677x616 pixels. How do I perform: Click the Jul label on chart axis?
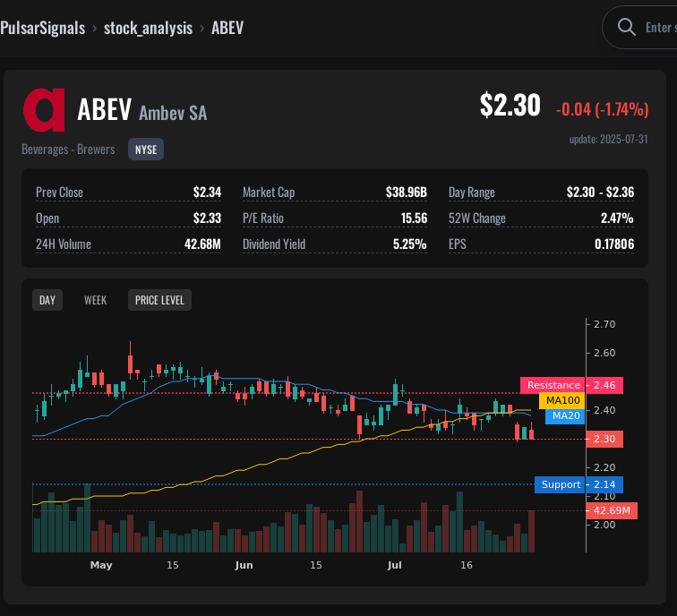[395, 565]
